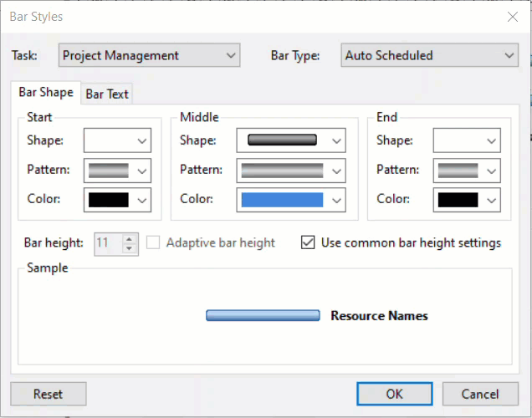Toggle Use common bar height settings

pos(308,243)
